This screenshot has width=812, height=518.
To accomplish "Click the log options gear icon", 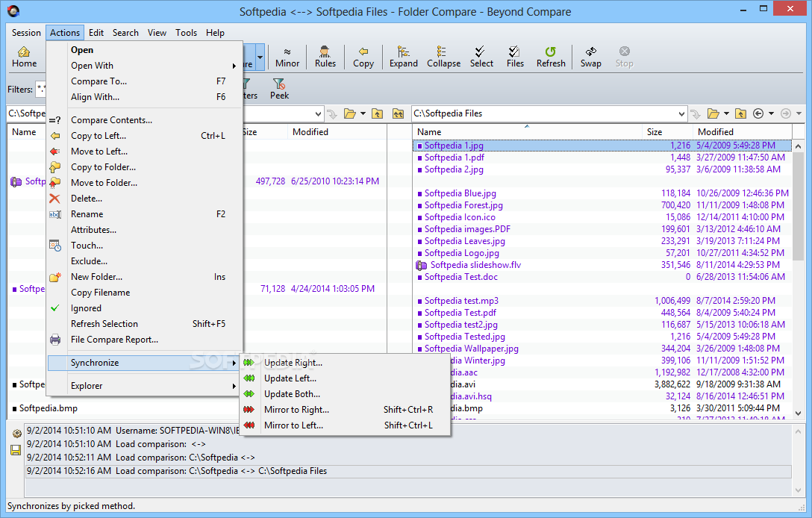I will pyautogui.click(x=16, y=433).
